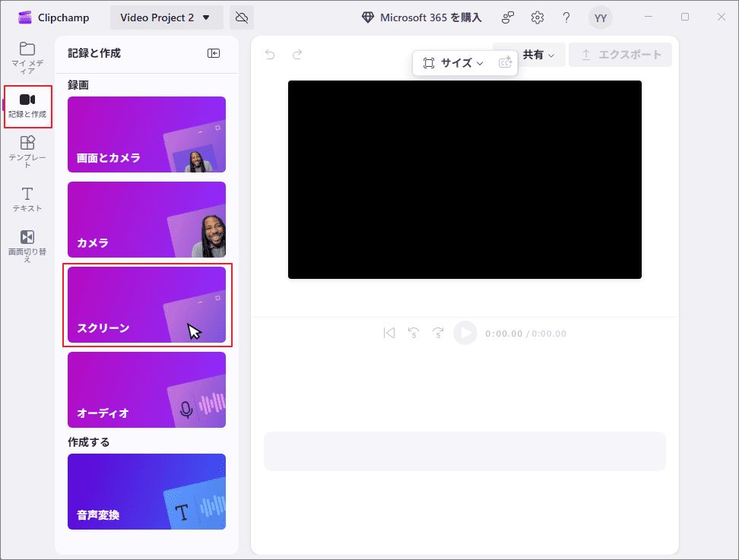Image resolution: width=739 pixels, height=560 pixels.
Task: Undo the last action
Action: coord(270,55)
